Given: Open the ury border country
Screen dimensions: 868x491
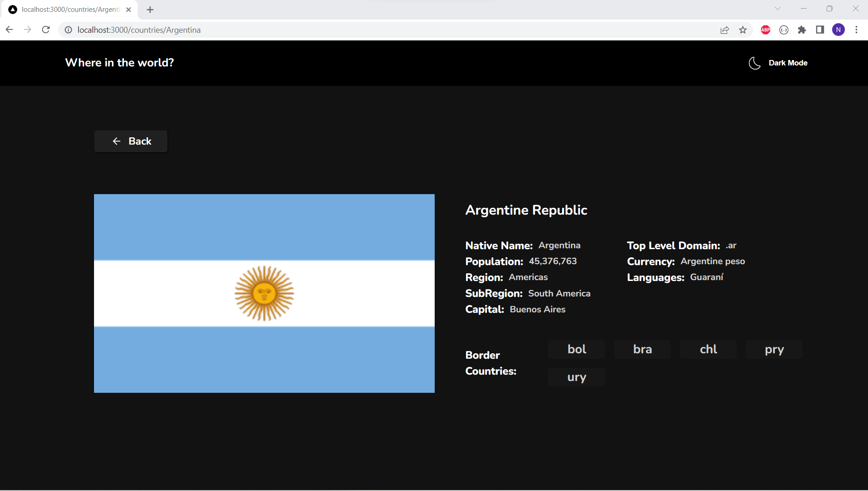Looking at the screenshot, I should pos(576,377).
